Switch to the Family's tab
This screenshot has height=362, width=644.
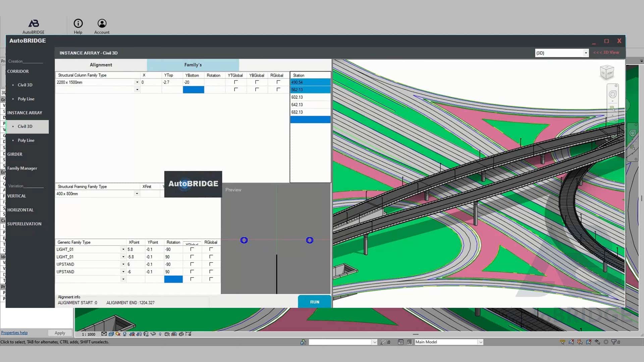click(193, 65)
